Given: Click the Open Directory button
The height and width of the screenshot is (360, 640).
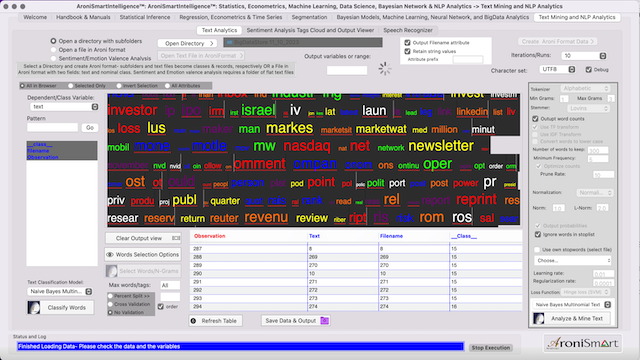Looking at the screenshot, I should [x=187, y=43].
